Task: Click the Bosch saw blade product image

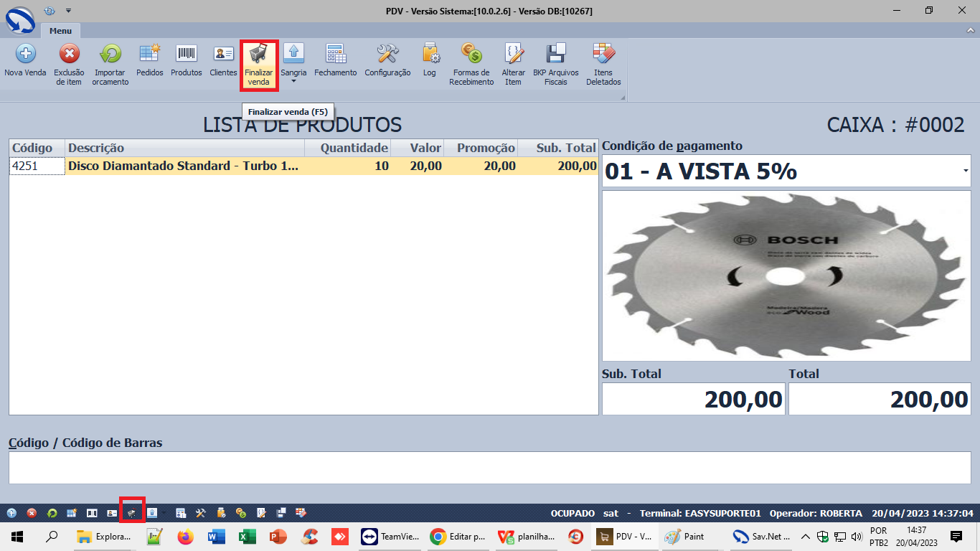Action: point(786,275)
